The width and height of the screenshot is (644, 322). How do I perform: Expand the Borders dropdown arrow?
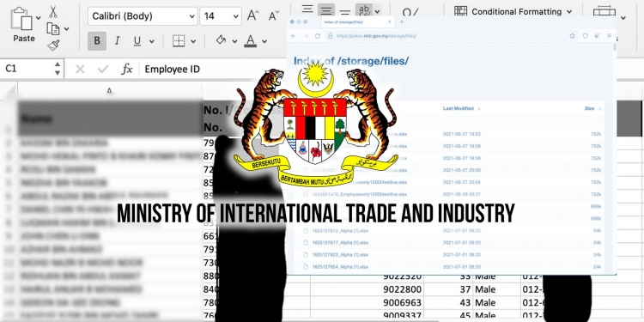[x=193, y=41]
